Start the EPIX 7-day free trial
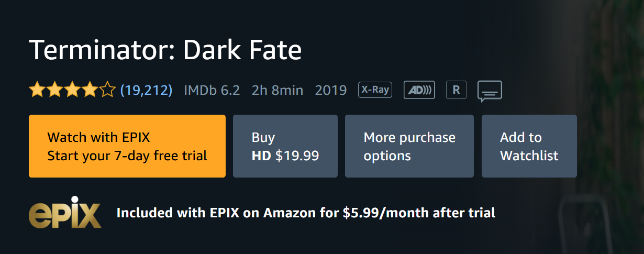This screenshot has height=254, width=644. click(127, 146)
